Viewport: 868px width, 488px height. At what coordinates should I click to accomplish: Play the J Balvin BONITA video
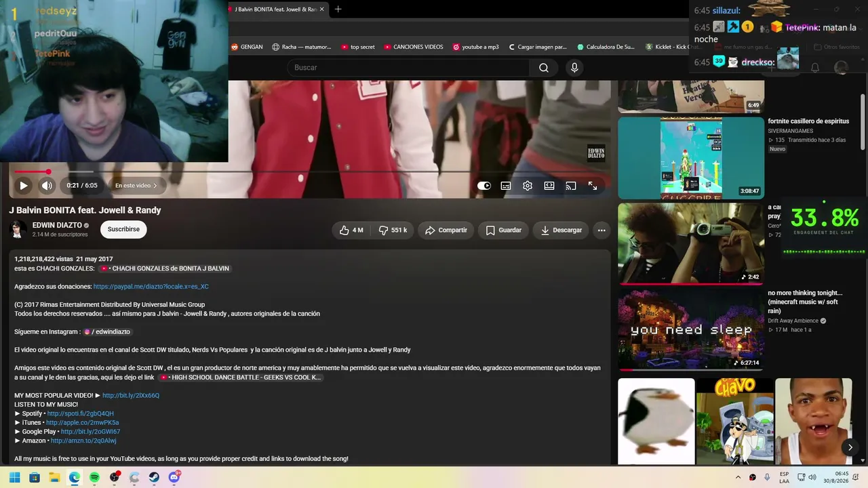(x=23, y=186)
